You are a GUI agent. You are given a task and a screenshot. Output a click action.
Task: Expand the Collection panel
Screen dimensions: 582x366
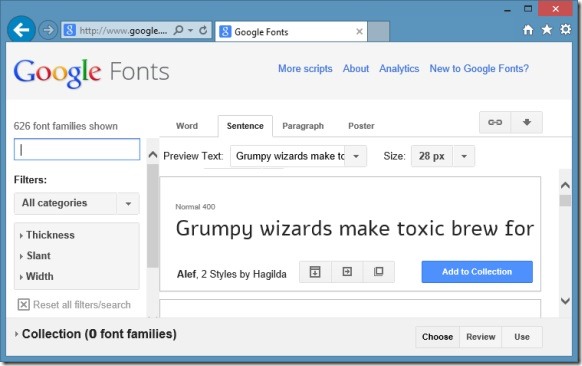point(95,334)
